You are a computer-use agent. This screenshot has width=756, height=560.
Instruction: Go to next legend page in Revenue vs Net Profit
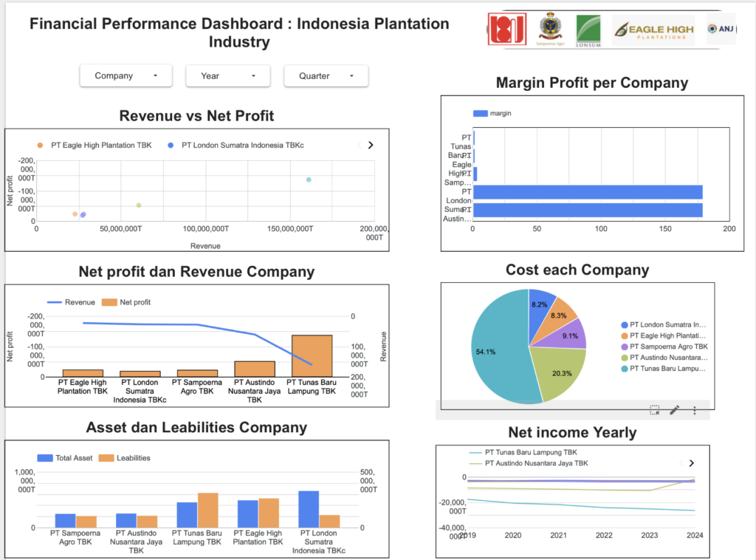point(371,146)
